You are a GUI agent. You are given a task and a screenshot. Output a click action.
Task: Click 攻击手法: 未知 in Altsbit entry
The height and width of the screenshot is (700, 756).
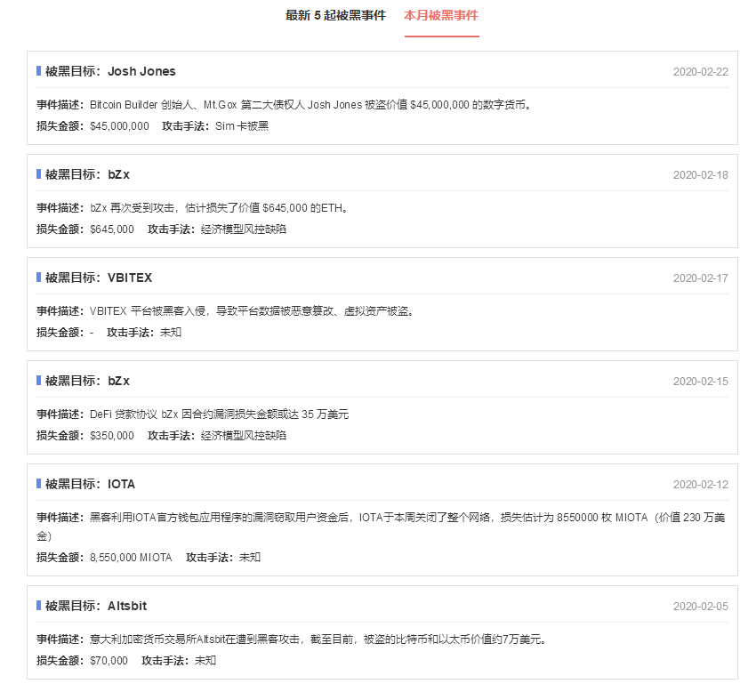179,661
